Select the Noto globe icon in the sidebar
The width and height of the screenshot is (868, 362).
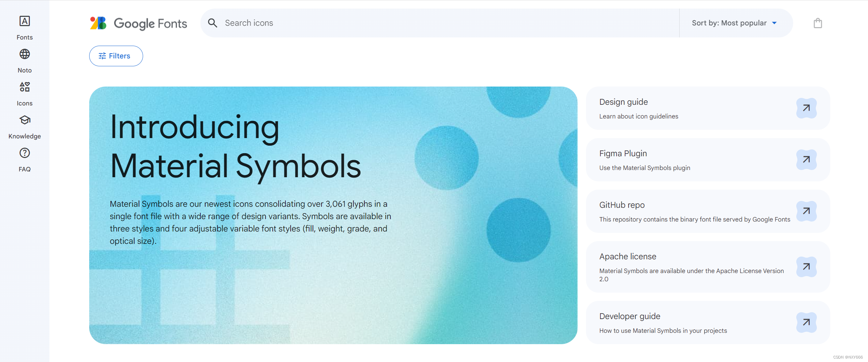coord(24,54)
